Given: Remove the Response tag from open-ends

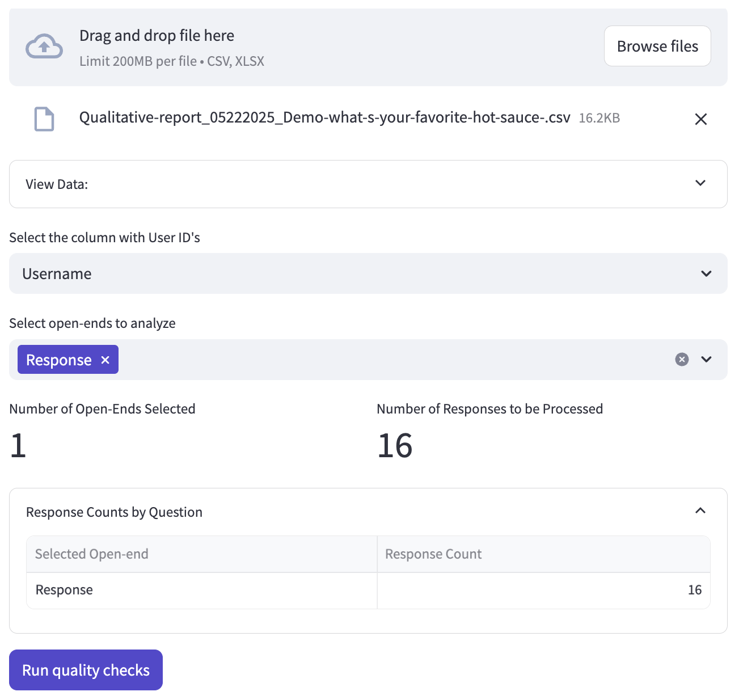Looking at the screenshot, I should tap(105, 360).
